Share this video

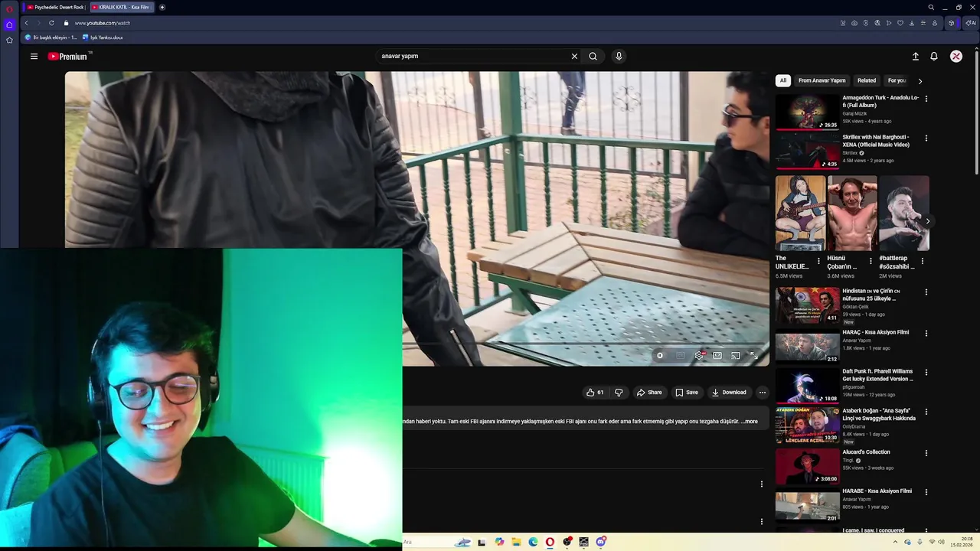click(x=649, y=393)
